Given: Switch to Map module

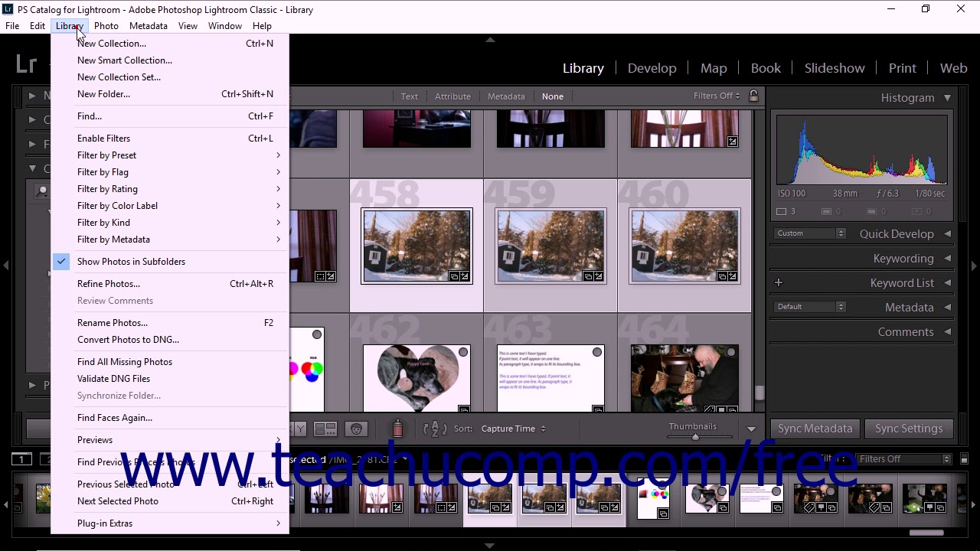Looking at the screenshot, I should point(714,68).
